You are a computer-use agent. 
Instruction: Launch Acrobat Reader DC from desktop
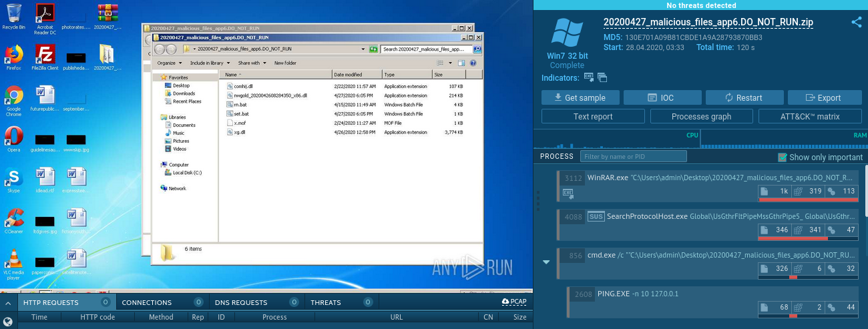[x=45, y=19]
